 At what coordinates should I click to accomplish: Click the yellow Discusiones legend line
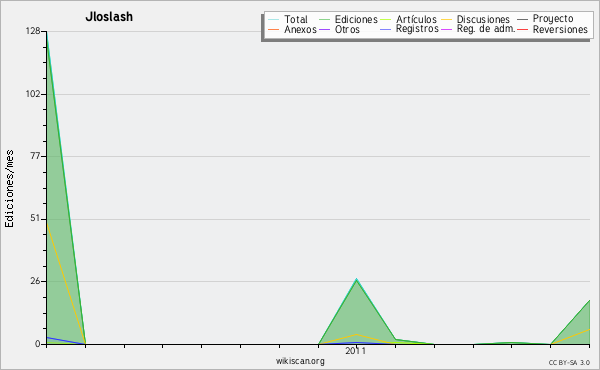446,20
